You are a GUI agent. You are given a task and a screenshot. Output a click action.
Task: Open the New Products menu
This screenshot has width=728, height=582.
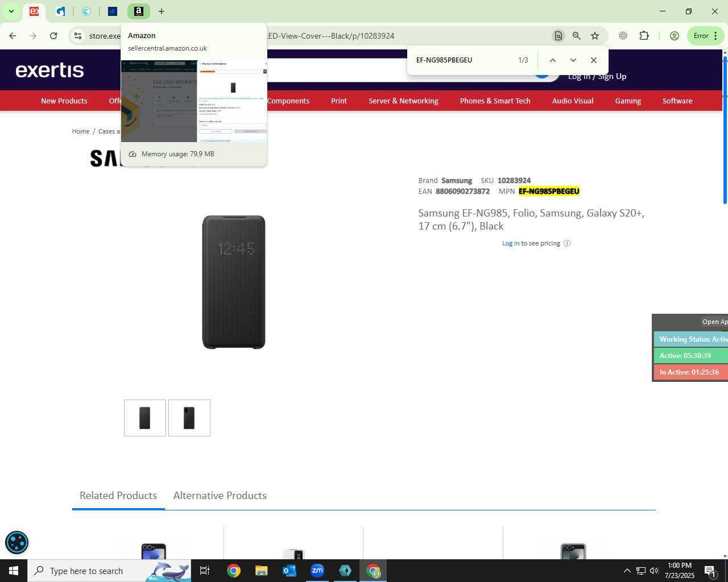64,101
